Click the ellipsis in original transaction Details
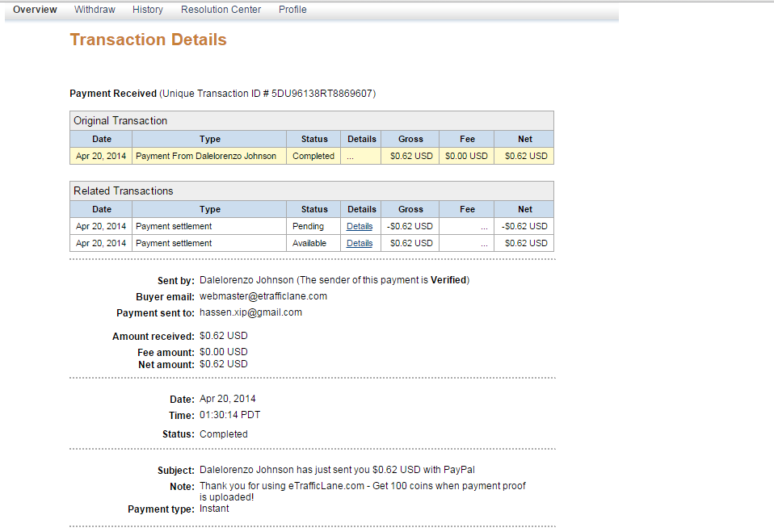The image size is (774, 532). pyautogui.click(x=350, y=157)
